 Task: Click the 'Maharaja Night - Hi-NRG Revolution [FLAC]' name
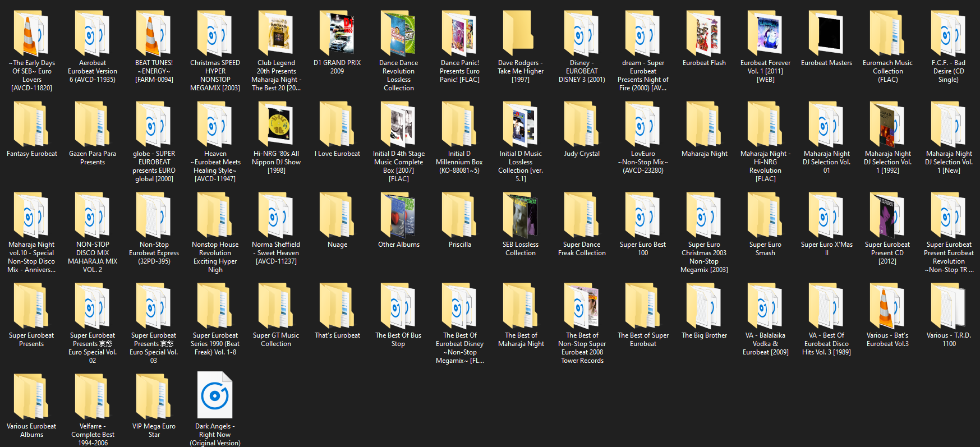coord(765,167)
